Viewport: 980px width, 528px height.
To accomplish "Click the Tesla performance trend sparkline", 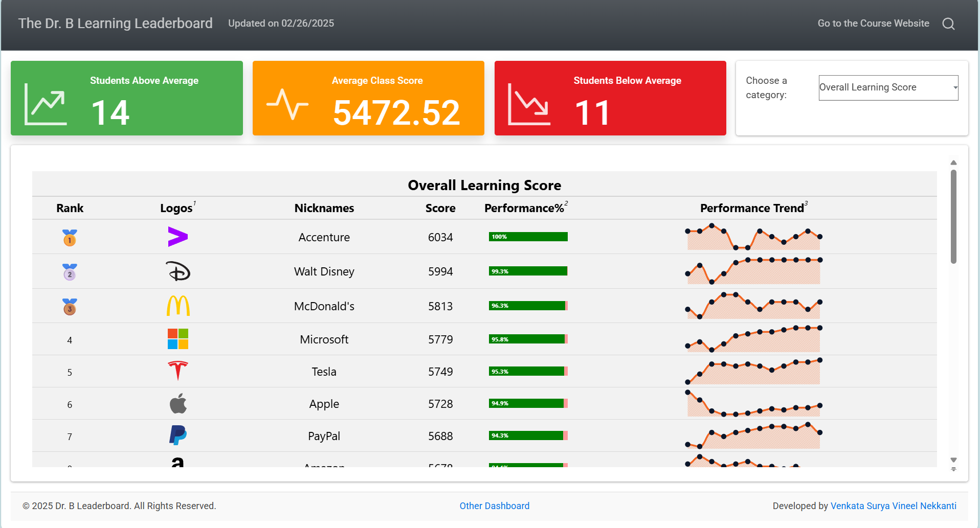I will tap(753, 371).
